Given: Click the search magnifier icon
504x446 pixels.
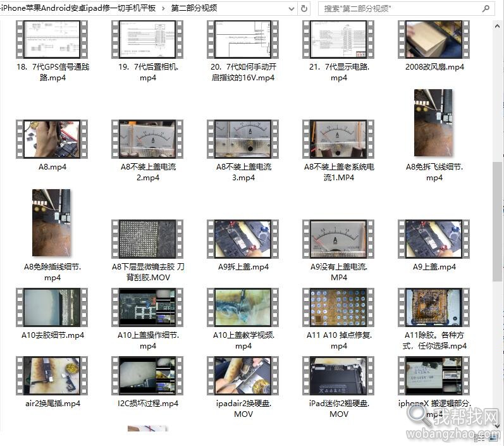Looking at the screenshot, I should tap(486, 9).
